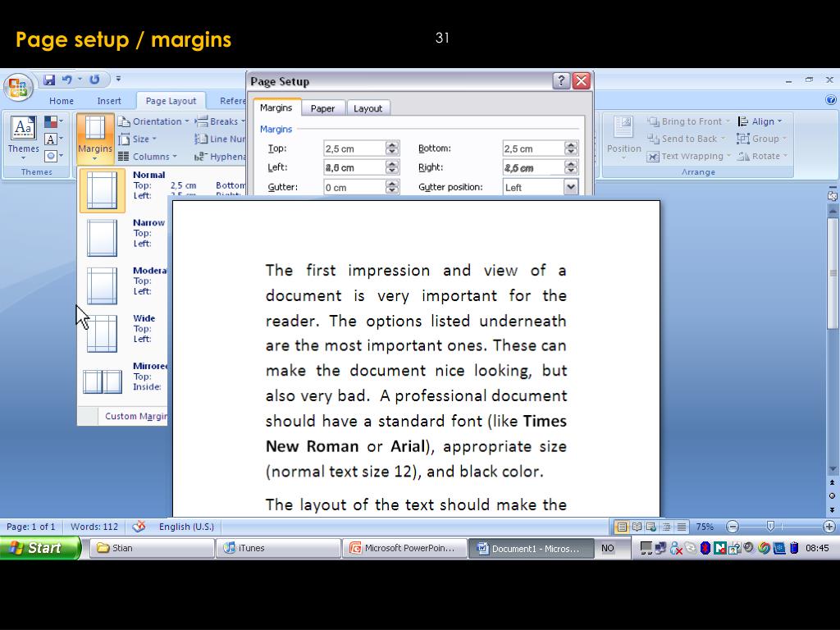Open the Size dropdown in ribbon
Viewport: 840px width, 630px height.
[x=138, y=139]
